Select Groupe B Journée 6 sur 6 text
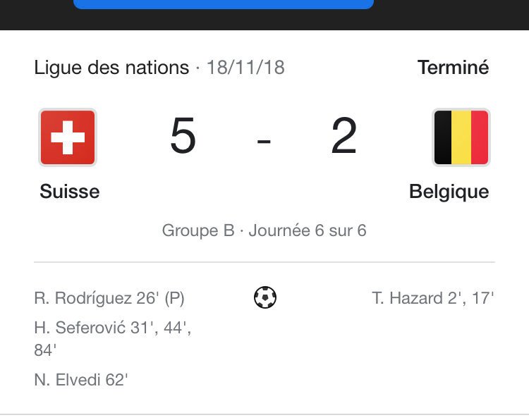The image size is (529, 420). pyautogui.click(x=264, y=230)
